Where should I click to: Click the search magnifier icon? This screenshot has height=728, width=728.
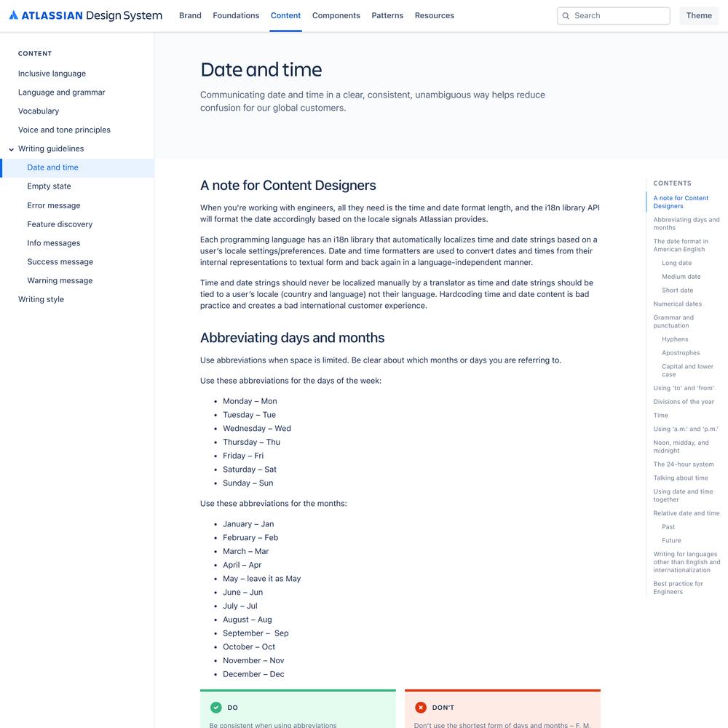pos(566,16)
